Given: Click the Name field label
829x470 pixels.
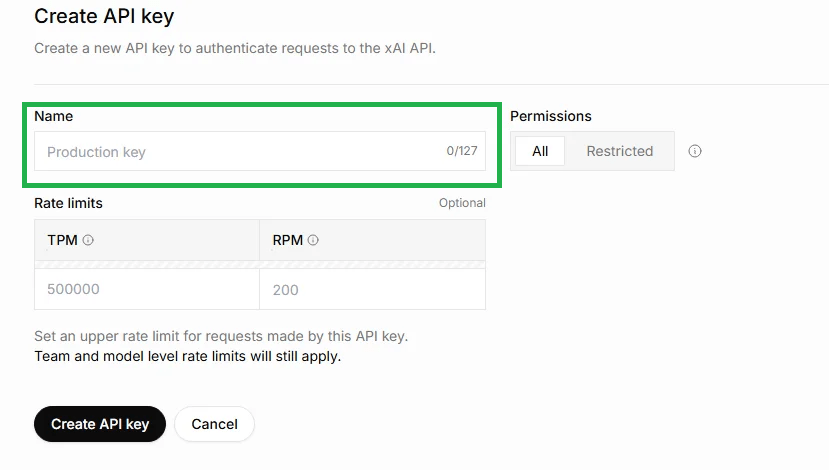Looking at the screenshot, I should 54,116.
